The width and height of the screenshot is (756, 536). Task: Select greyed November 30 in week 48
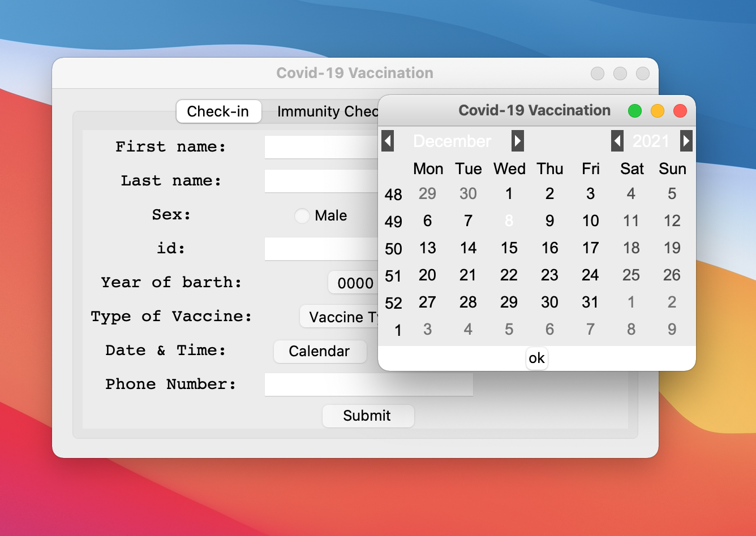pos(469,194)
